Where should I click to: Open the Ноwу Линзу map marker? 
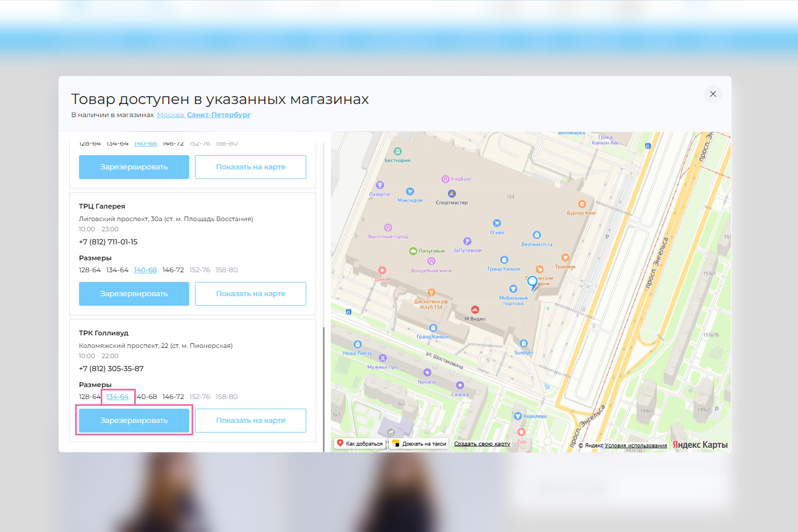(358, 344)
